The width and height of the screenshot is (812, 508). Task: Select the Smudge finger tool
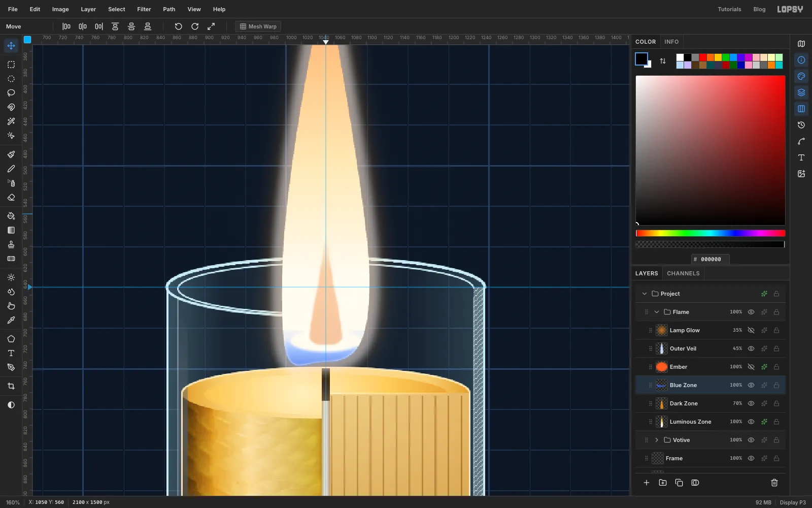click(11, 306)
